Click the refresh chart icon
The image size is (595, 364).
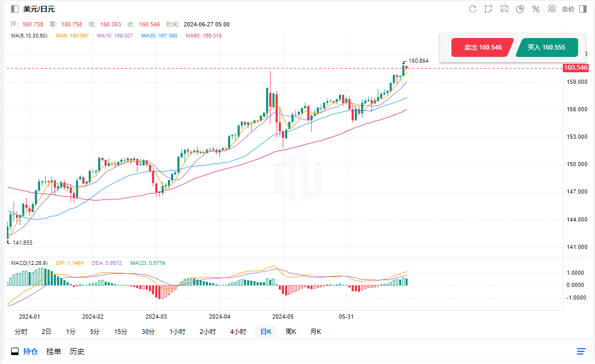pos(473,9)
